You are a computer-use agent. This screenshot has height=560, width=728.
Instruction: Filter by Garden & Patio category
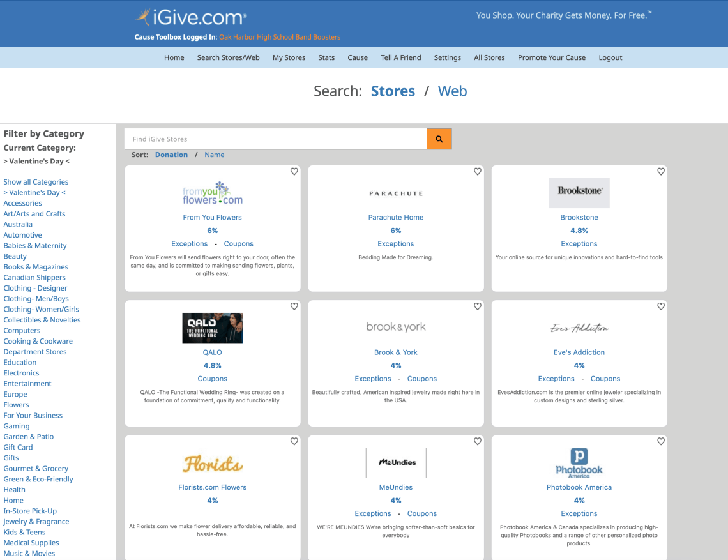pos(28,437)
